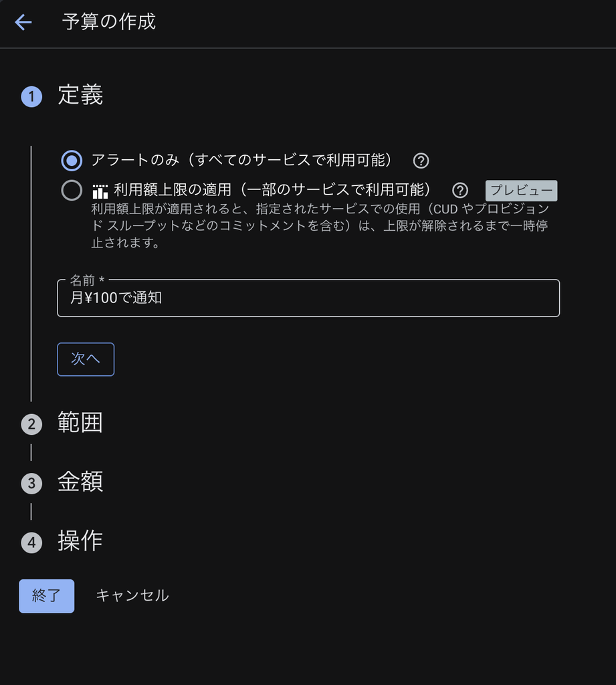Click the キャンセル button
The image size is (616, 685).
click(132, 595)
